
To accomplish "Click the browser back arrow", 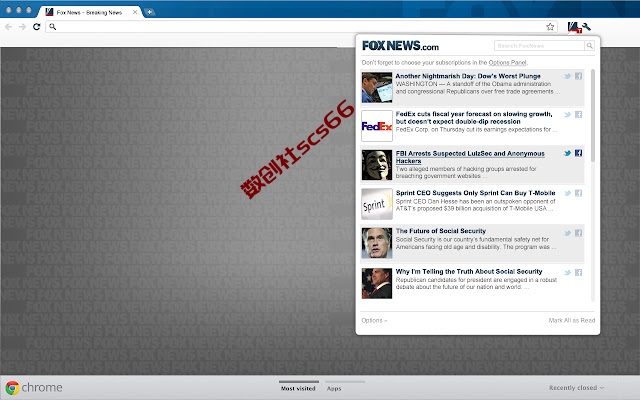I will [x=8, y=27].
